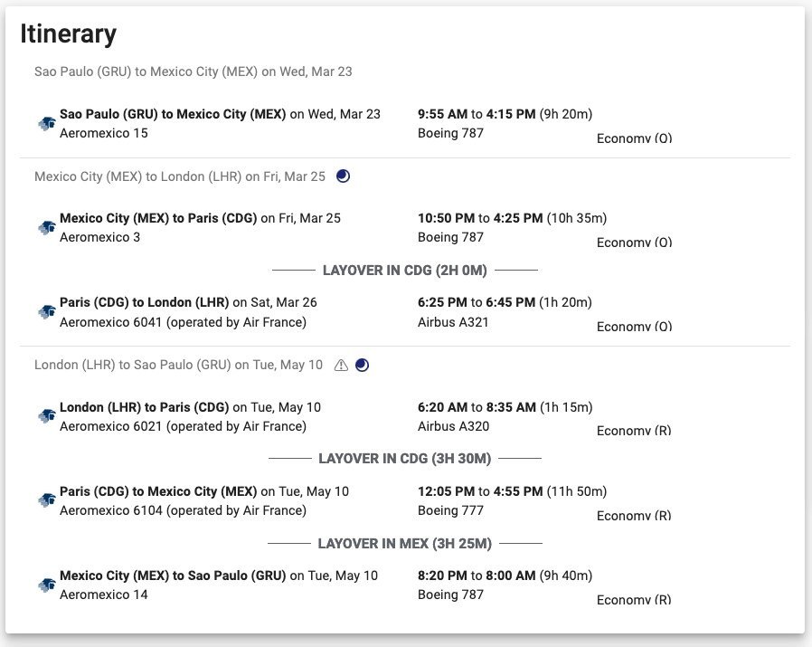The width and height of the screenshot is (812, 647).
Task: Click the Layover in CDG (2H 0M) label
Action: pos(404,270)
